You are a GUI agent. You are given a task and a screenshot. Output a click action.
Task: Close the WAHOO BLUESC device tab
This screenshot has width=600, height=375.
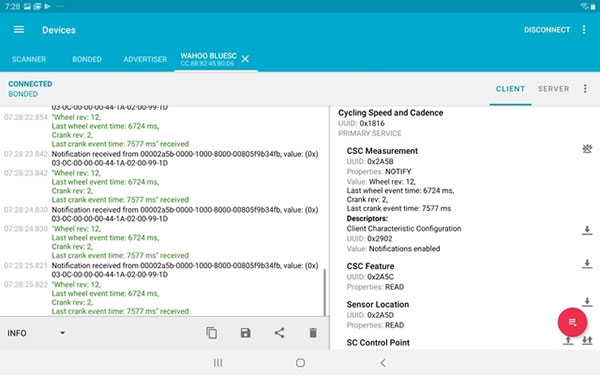[x=245, y=59]
